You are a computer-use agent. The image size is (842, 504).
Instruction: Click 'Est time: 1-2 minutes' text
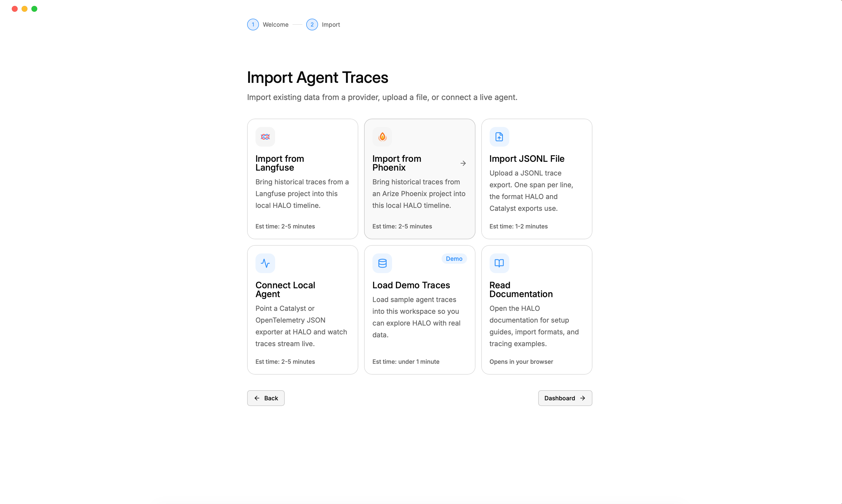[518, 226]
